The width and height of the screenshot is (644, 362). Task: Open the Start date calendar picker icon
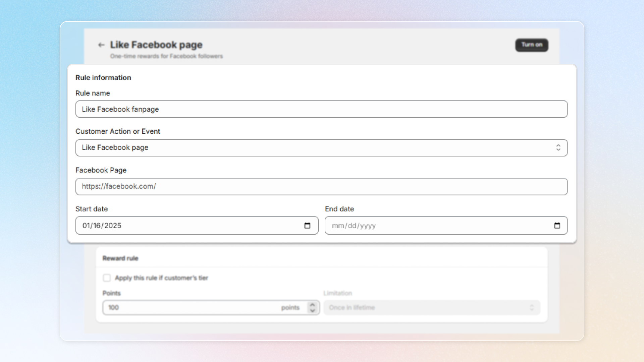click(307, 226)
